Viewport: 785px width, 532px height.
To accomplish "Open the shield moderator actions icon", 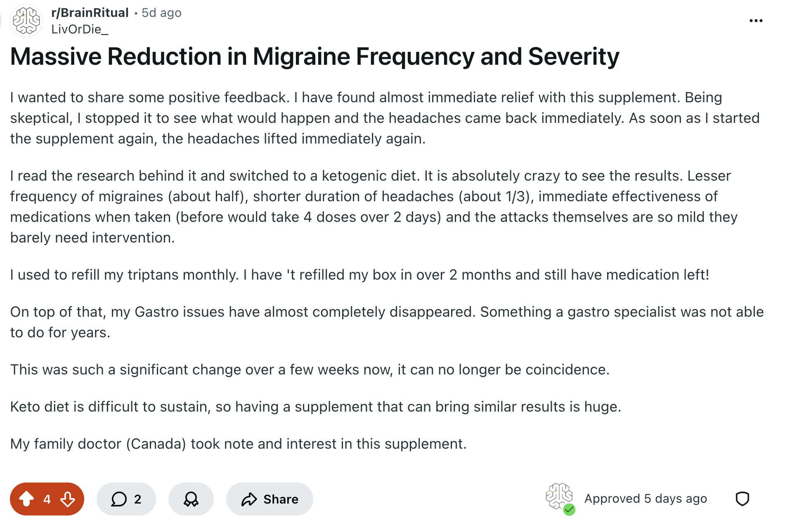I will (742, 499).
